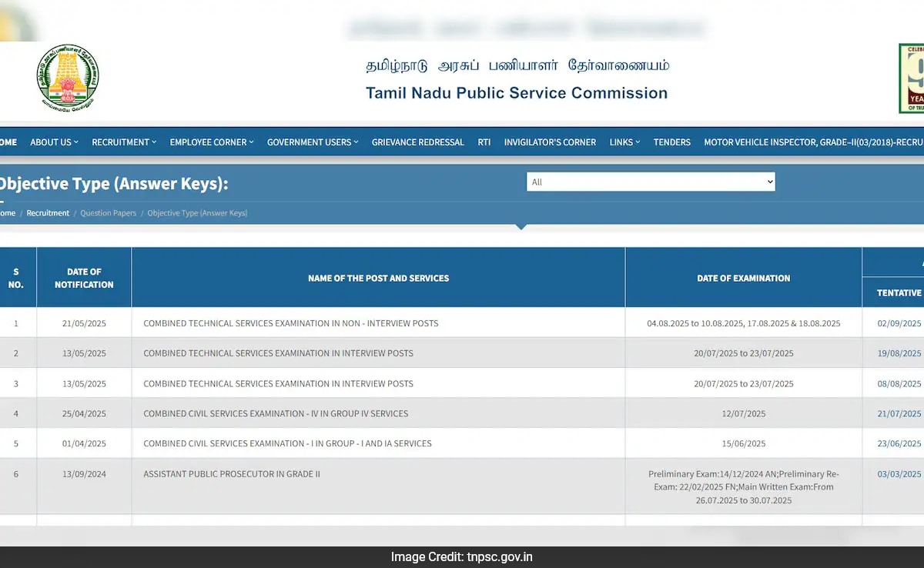The width and height of the screenshot is (924, 568).
Task: Go to Invigilator's Corner
Action: point(550,142)
